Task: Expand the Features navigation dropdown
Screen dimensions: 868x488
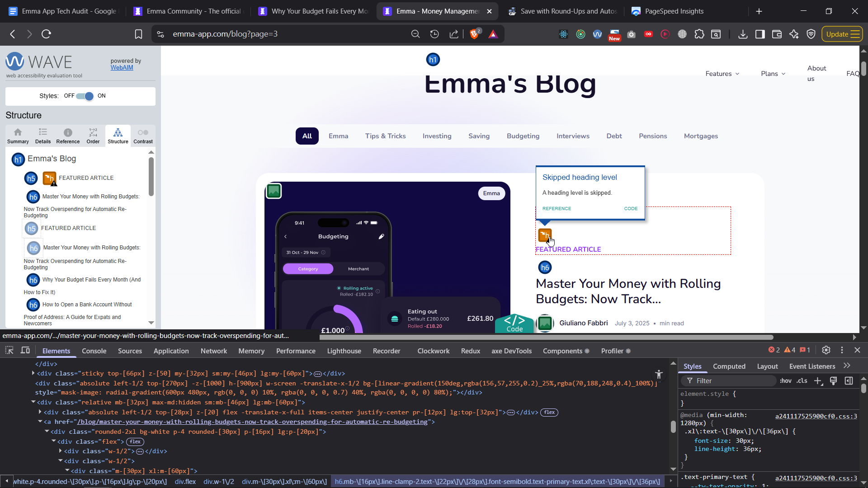Action: point(722,74)
